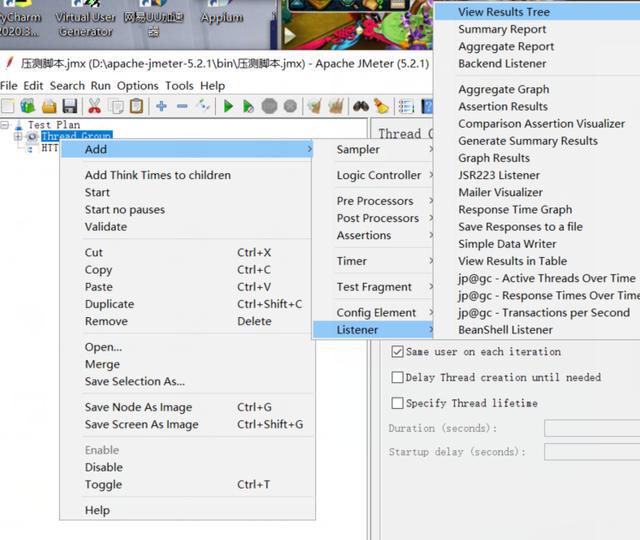Click the Cut scissors toolbar icon
640x540 pixels.
coord(94,106)
